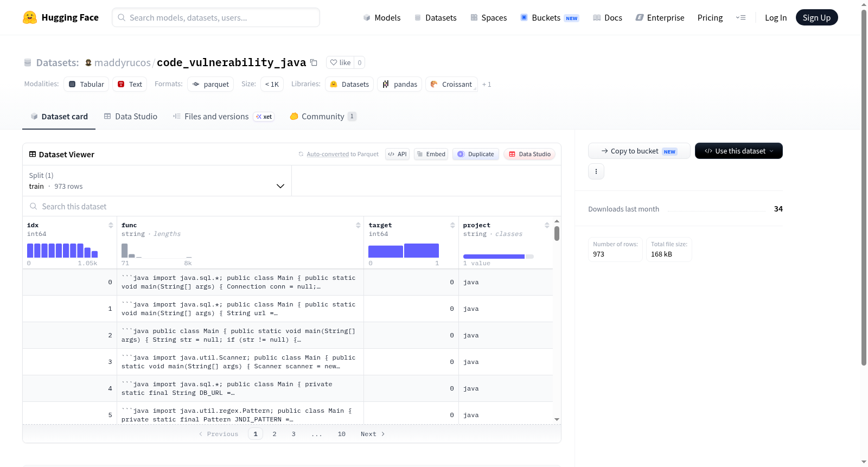This screenshot has height=467, width=868.
Task: Go to page 2 of the viewer
Action: click(275, 434)
